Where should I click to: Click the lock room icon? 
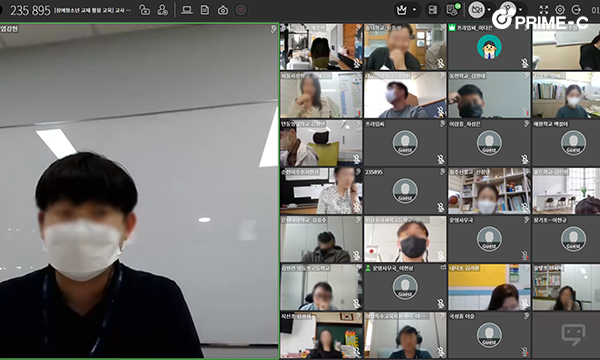(x=144, y=10)
